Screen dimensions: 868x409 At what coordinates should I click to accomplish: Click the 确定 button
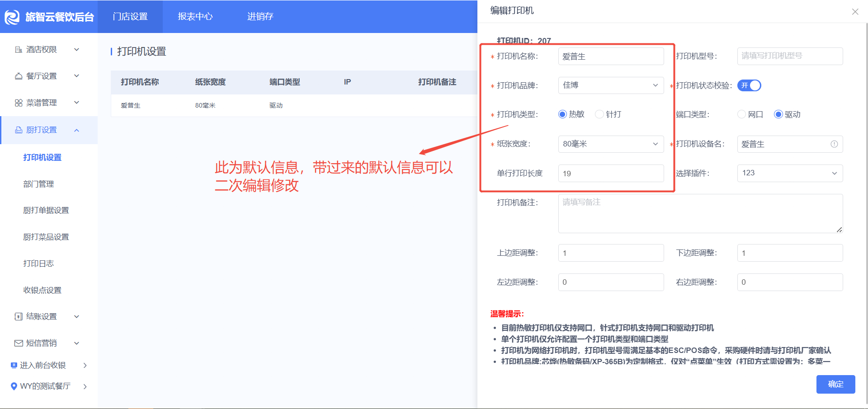(x=835, y=384)
